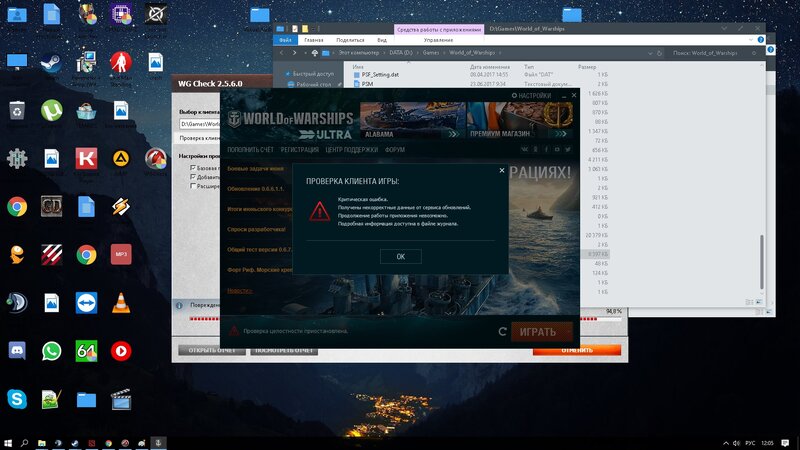The width and height of the screenshot is (800, 450).
Task: Select the PSF_Setting.dat file
Action: 380,74
